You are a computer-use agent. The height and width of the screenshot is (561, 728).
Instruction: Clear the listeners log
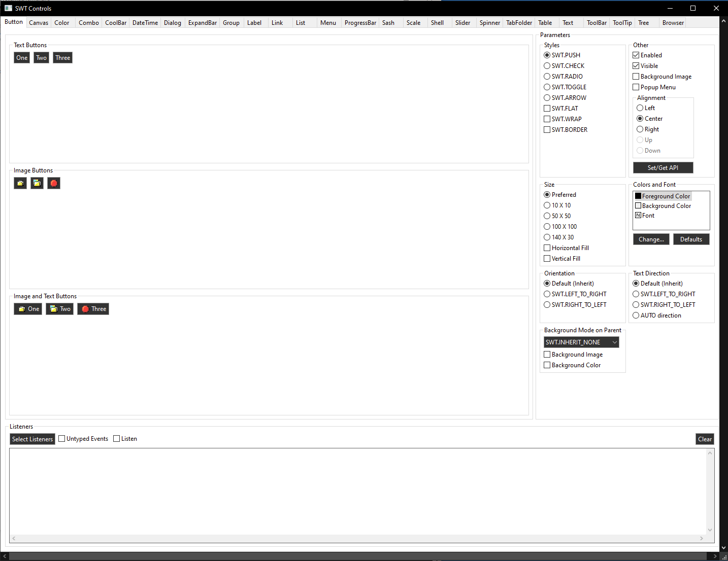coord(705,439)
